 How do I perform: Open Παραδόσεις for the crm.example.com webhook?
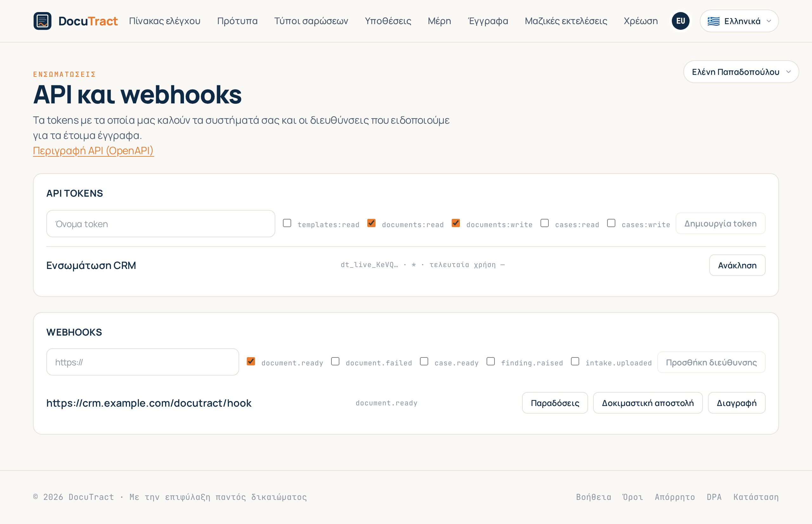click(555, 403)
